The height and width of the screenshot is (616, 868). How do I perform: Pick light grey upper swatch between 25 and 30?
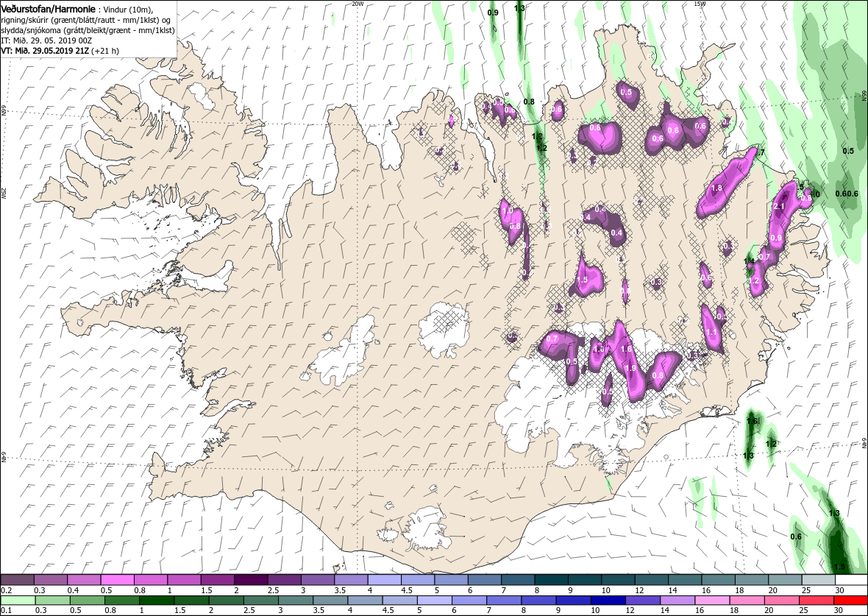pos(818,580)
